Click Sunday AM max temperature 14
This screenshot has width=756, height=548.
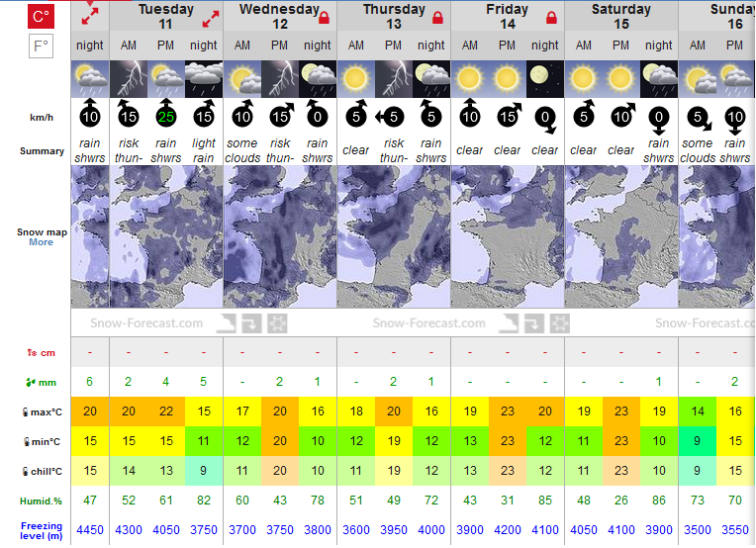[698, 411]
